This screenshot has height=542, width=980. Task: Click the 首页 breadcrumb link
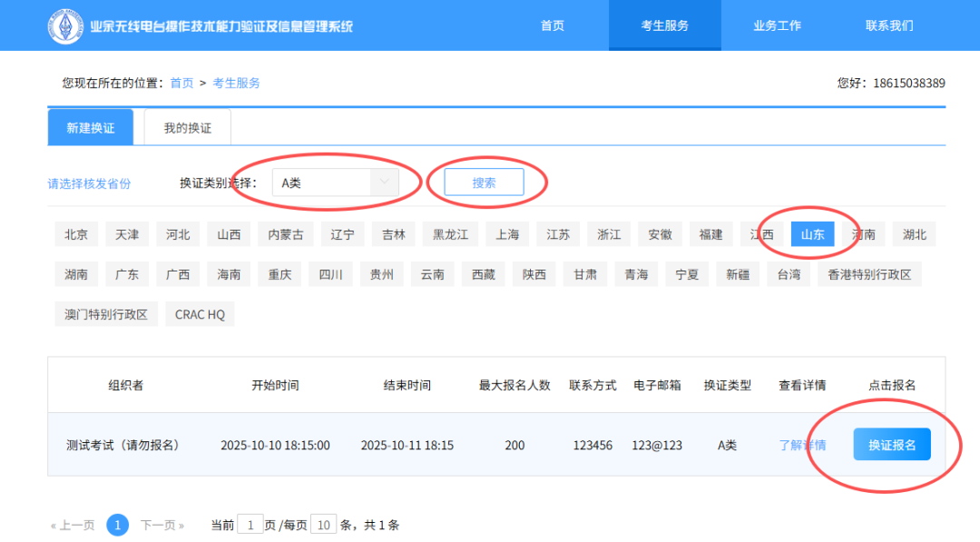click(181, 83)
